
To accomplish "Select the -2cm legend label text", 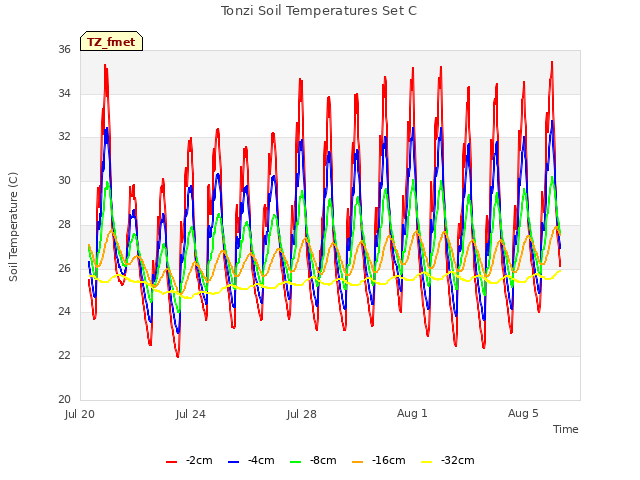I will point(199,460).
